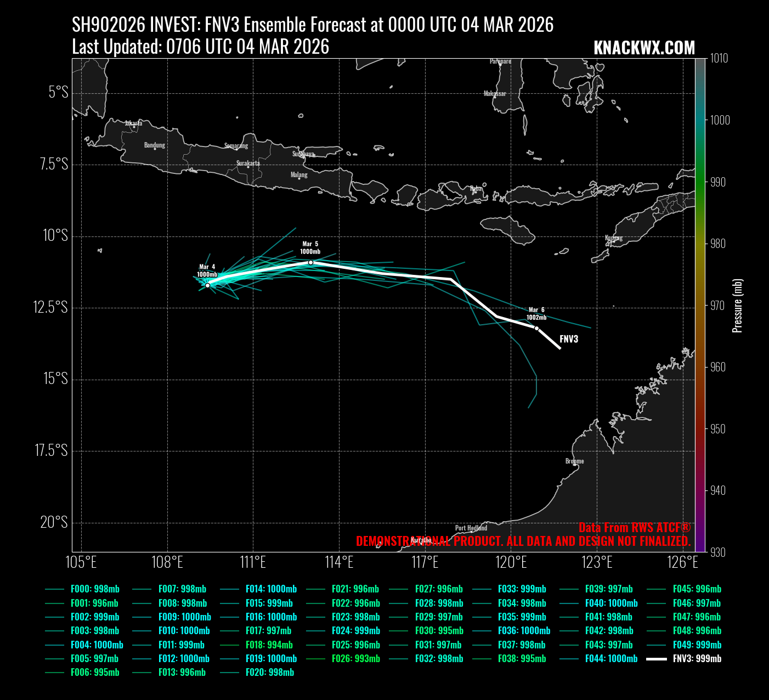
Task: Open the KNACKWX.COM watermark link
Action: coord(644,48)
